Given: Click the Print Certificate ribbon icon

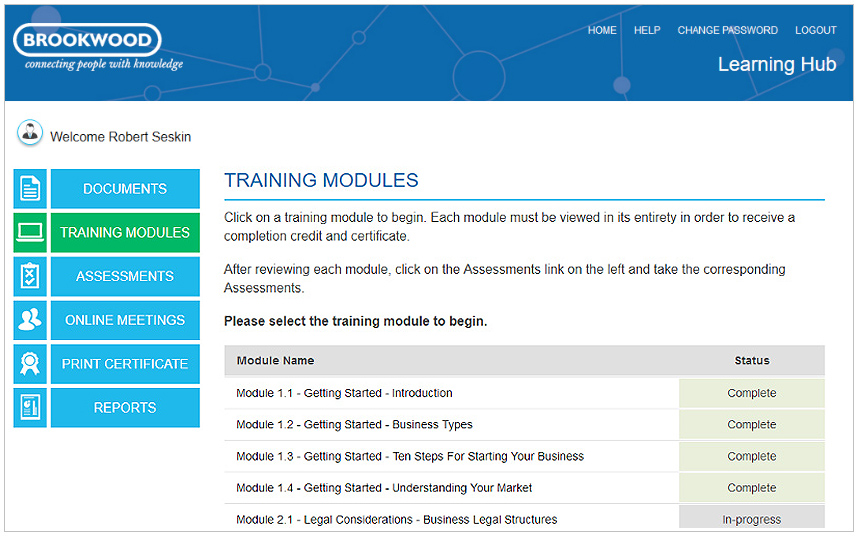Looking at the screenshot, I should [x=30, y=365].
